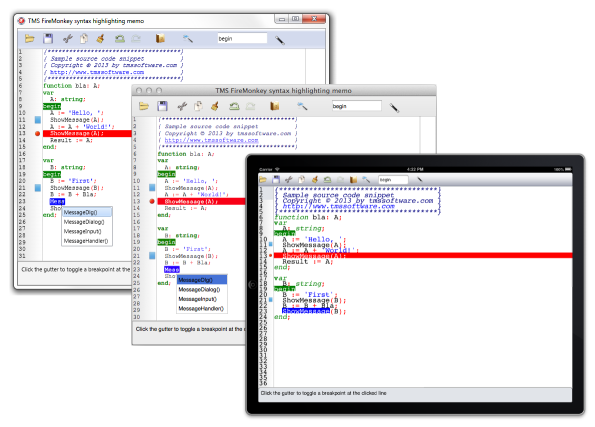
Task: Tap Undo icon on iPad toolbar
Action: pos(327,179)
